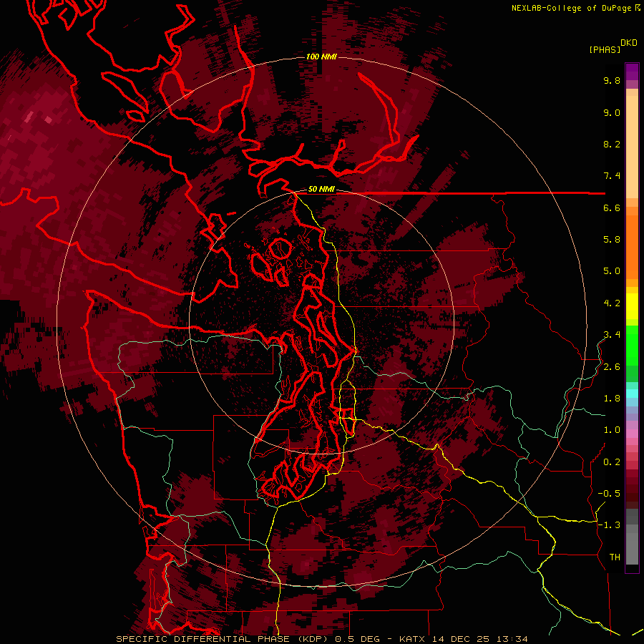Click the -1.3 scale value
The height and width of the screenshot is (644, 644).
[609, 525]
